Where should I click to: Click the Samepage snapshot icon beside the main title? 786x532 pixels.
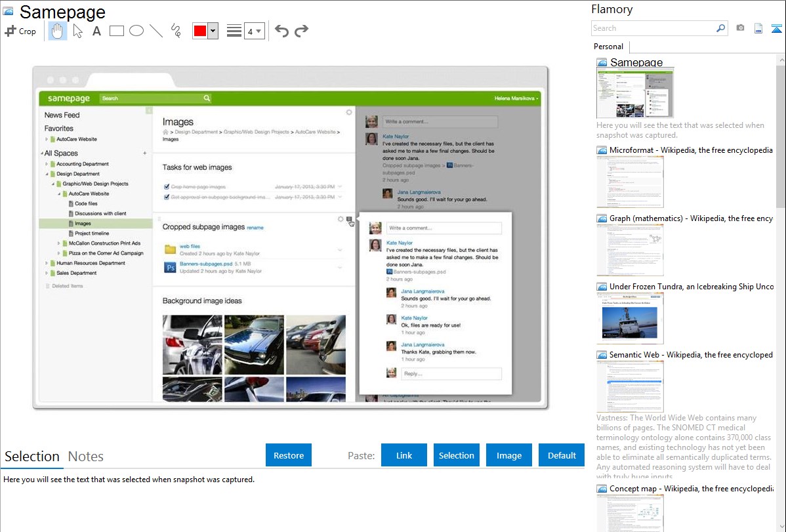click(9, 11)
